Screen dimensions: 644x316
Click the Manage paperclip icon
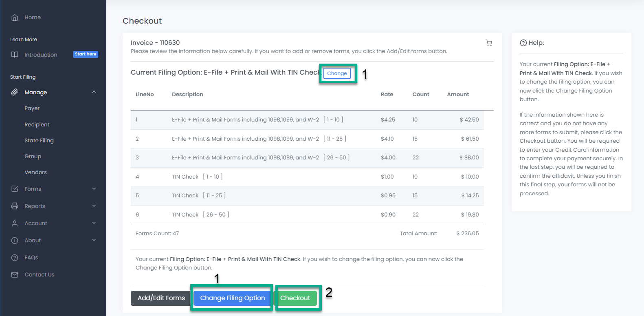pos(15,92)
